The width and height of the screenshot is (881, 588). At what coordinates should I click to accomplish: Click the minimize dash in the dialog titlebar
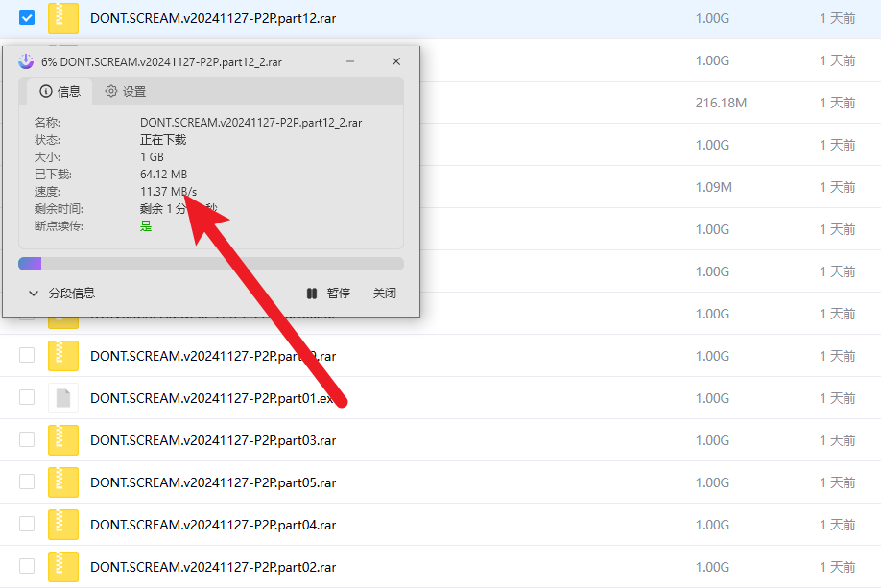tap(349, 61)
